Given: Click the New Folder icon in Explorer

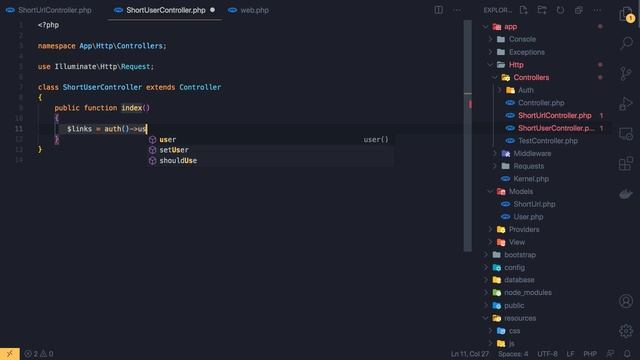Looking at the screenshot, I should point(542,10).
